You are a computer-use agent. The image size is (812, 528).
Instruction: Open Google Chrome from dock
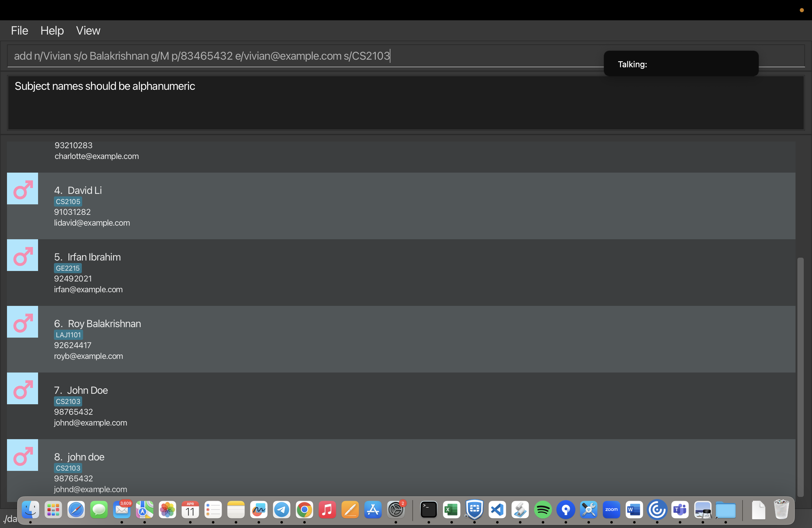point(304,510)
